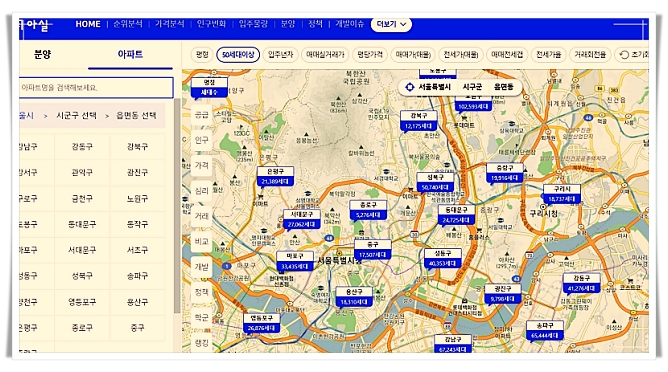Image resolution: width=668 pixels, height=372 pixels.
Task: Choose 노원구 in district list
Action: coord(137,199)
